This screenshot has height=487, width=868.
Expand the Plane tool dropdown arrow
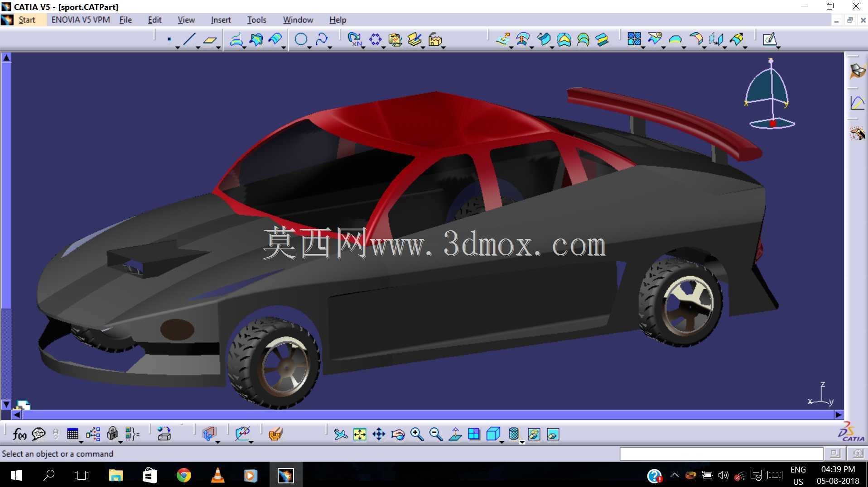click(218, 48)
